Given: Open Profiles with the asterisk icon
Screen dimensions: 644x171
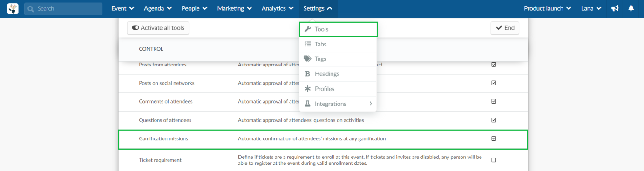Looking at the screenshot, I should pyautogui.click(x=338, y=89).
